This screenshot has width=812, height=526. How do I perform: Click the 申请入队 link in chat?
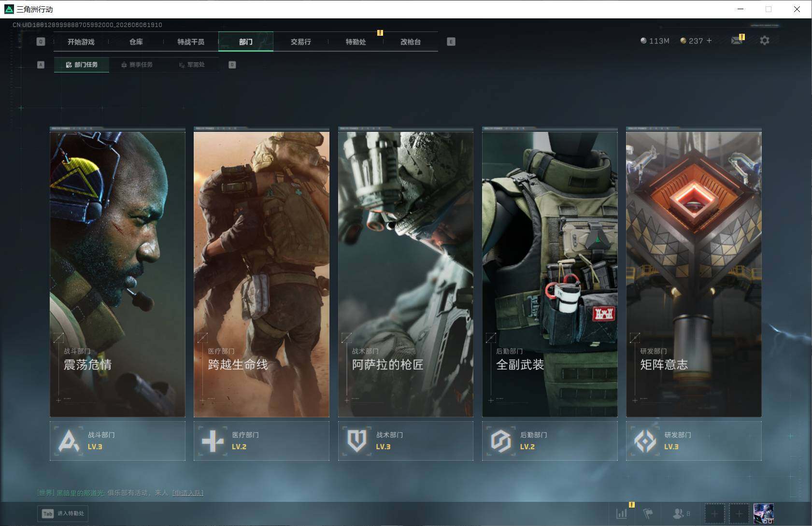point(188,493)
